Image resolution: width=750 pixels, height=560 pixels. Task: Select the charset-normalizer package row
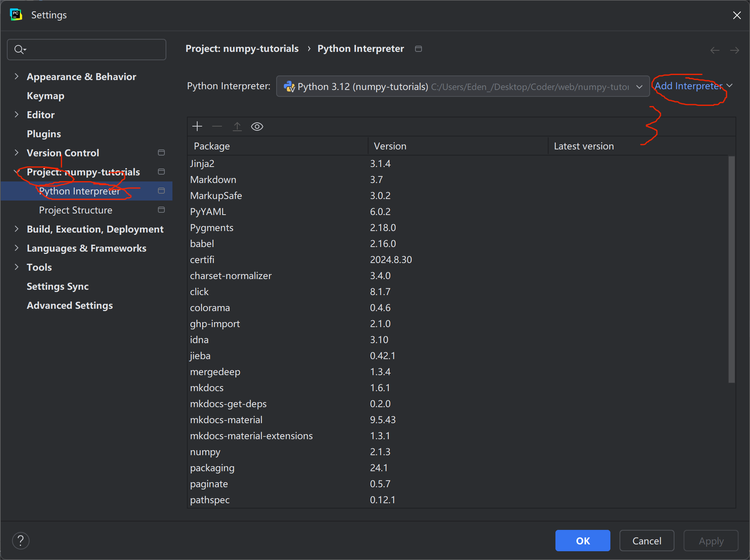coord(458,276)
